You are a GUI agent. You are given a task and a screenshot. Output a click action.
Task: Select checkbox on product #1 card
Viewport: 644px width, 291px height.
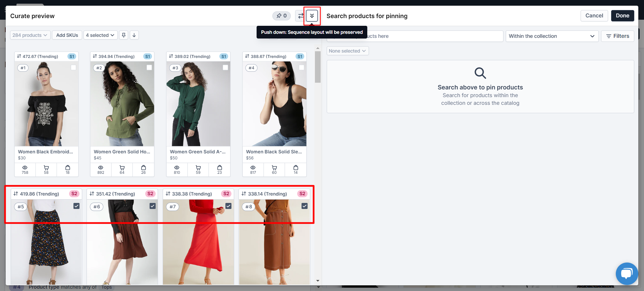click(73, 68)
